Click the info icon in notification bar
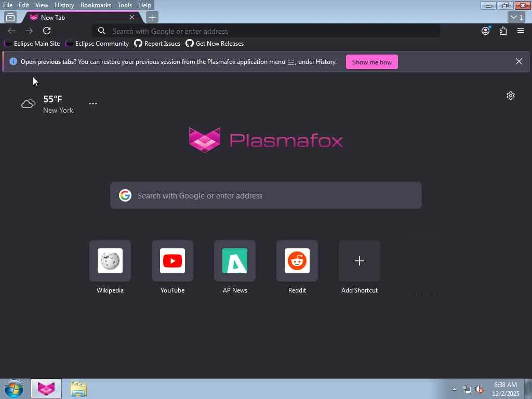 click(13, 61)
